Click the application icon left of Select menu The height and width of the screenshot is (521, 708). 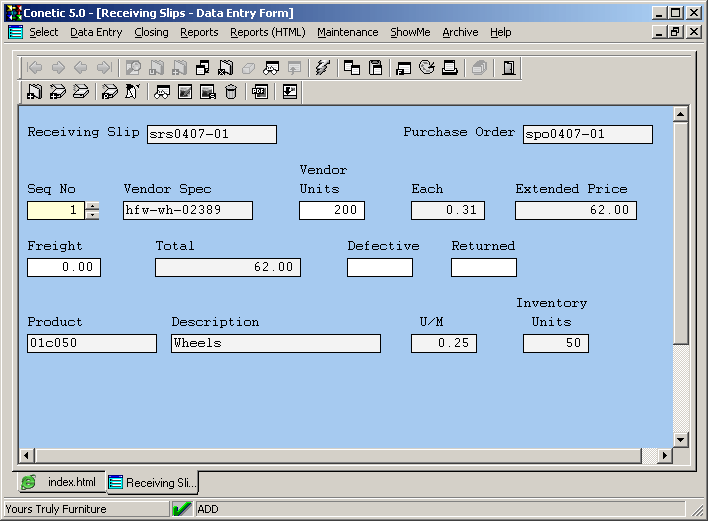pyautogui.click(x=15, y=32)
